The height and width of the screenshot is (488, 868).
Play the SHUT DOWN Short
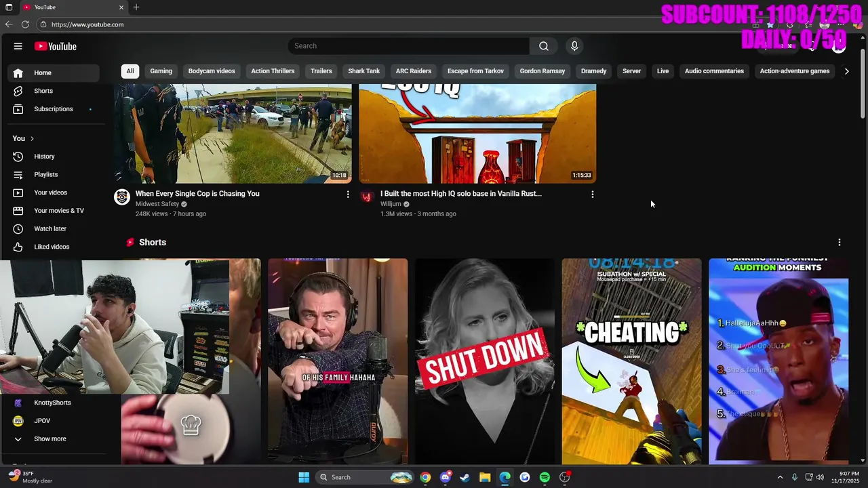tap(485, 361)
